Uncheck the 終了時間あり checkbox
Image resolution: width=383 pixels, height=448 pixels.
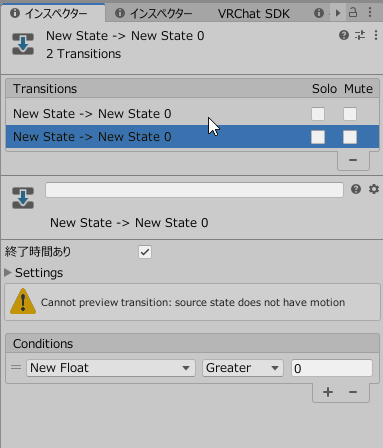[x=145, y=252]
